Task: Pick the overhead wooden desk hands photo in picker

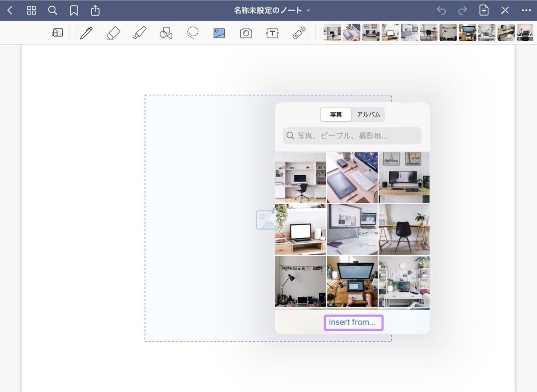Action: click(x=352, y=281)
